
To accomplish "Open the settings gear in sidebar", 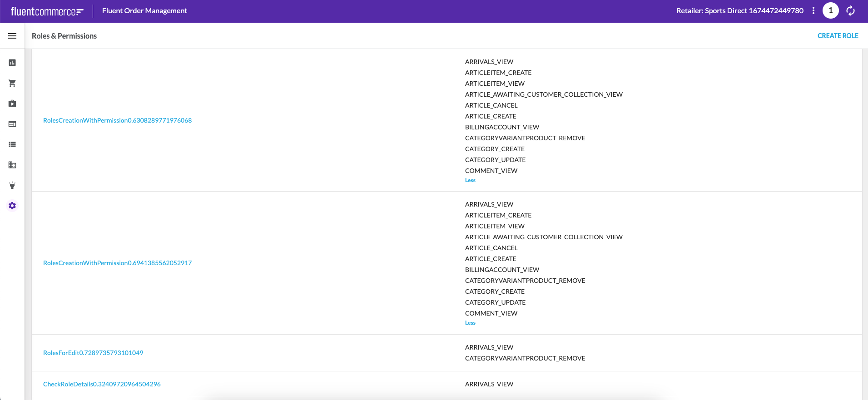I will 12,206.
